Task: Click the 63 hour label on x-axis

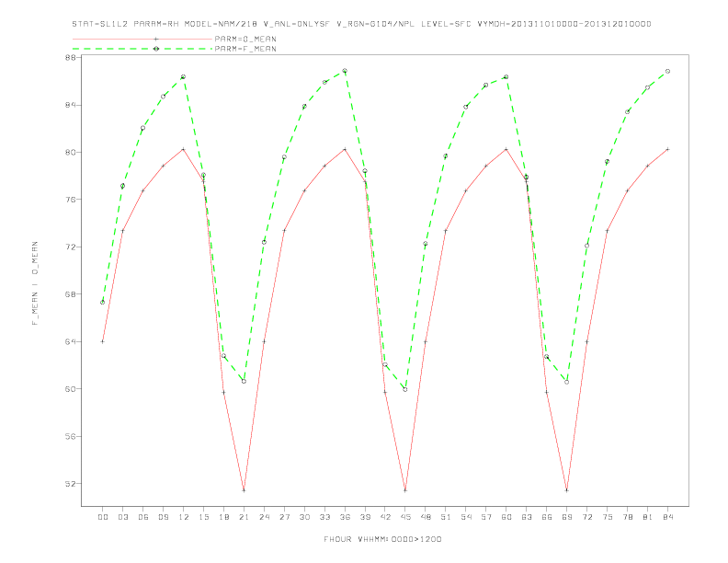Action: (527, 517)
